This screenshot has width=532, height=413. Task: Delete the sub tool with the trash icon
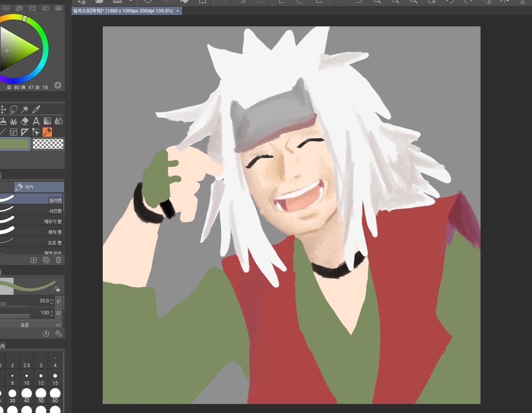coord(59,260)
